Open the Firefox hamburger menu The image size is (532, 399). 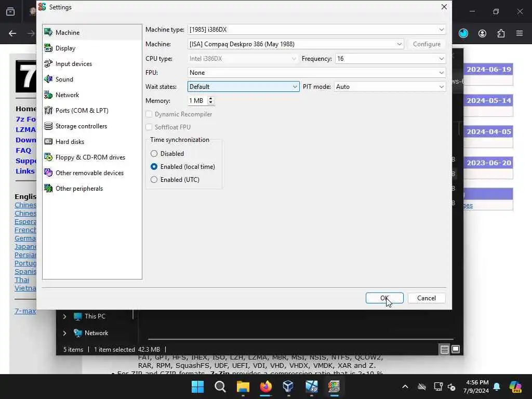520,33
